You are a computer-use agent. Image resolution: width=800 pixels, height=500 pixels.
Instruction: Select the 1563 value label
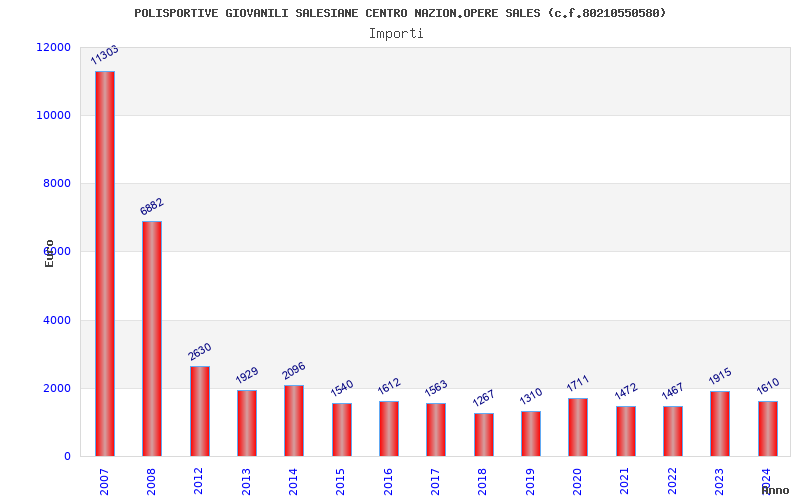coord(436,388)
